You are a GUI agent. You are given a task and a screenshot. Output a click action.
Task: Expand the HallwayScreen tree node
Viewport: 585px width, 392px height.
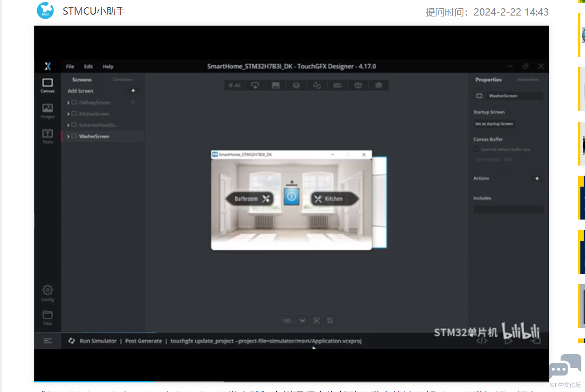69,102
